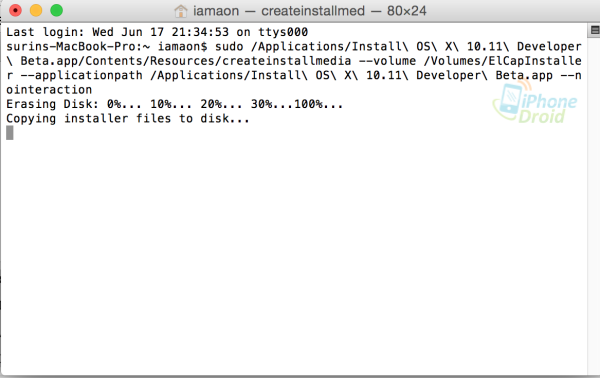Click the surins-MacBook-Pro prompt text

coord(78,47)
